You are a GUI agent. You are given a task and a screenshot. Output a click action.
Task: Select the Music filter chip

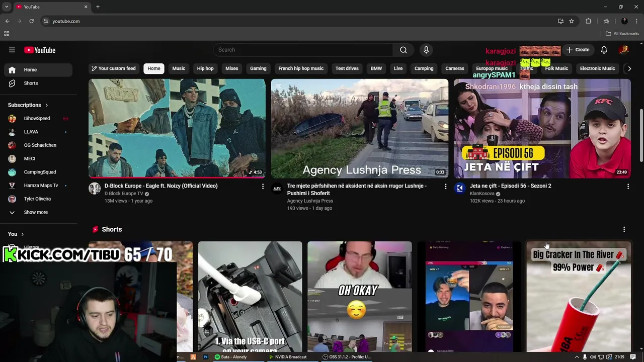(x=179, y=68)
